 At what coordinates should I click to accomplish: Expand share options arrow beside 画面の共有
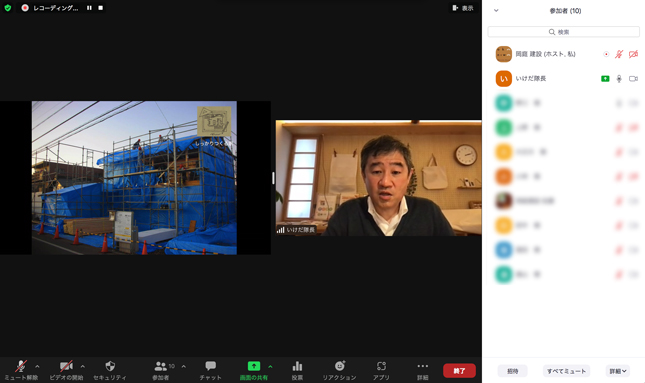coord(270,366)
